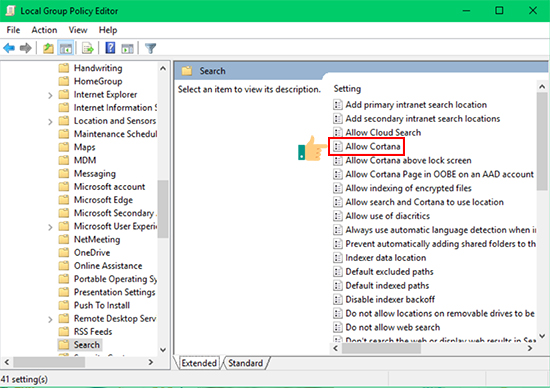Click settings list scroll-down arrow
550x388 pixels.
[542, 336]
